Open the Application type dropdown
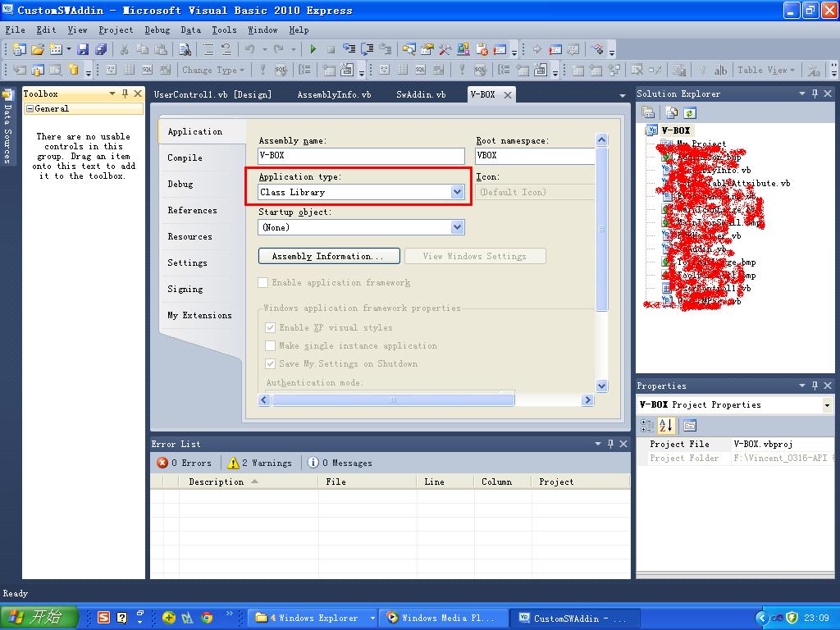840x630 pixels. click(x=457, y=192)
